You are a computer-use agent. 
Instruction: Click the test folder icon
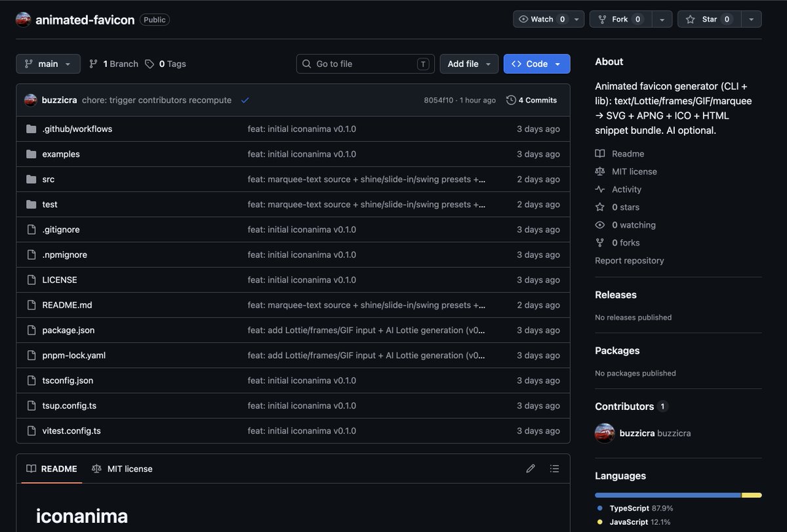click(31, 205)
